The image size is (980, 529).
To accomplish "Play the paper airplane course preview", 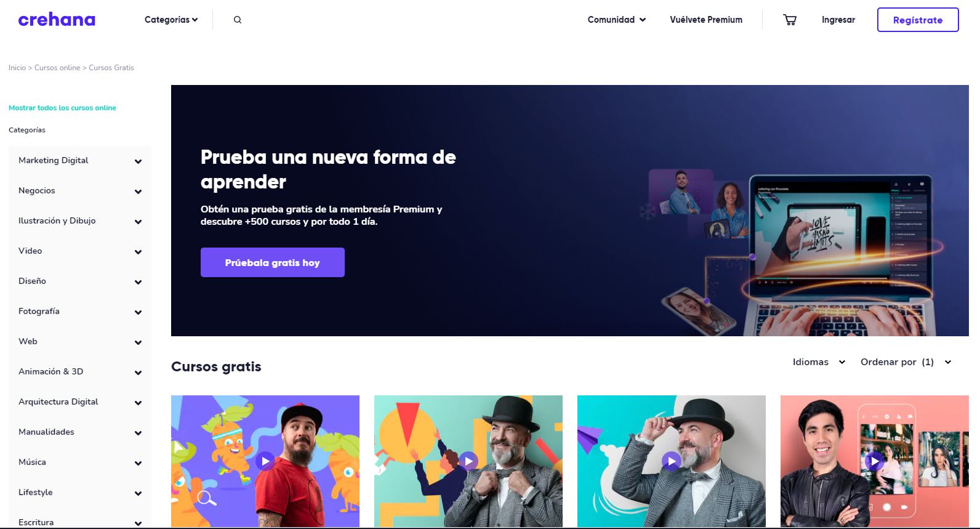I will pyautogui.click(x=672, y=461).
